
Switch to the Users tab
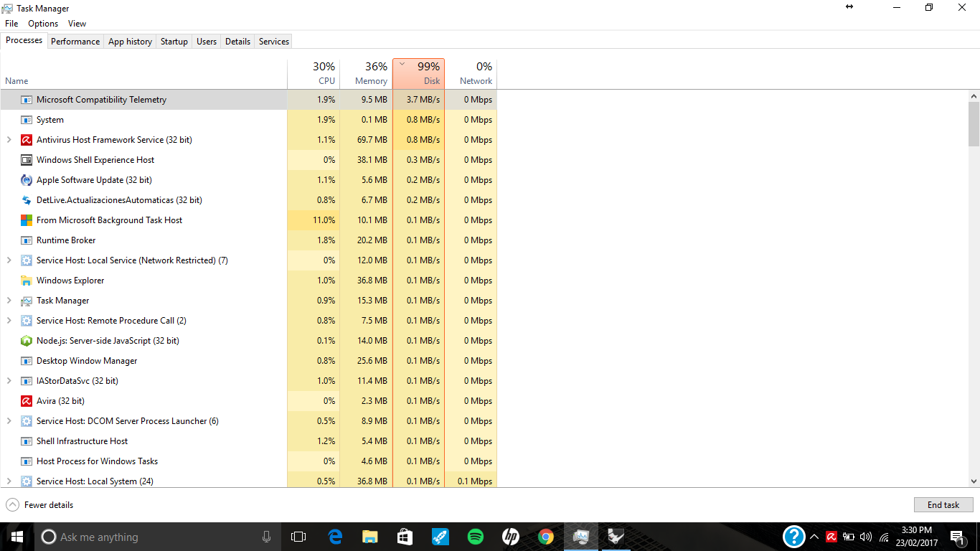pyautogui.click(x=207, y=42)
